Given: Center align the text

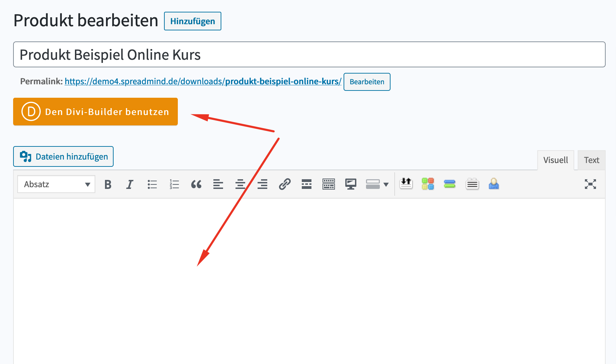Looking at the screenshot, I should point(240,184).
